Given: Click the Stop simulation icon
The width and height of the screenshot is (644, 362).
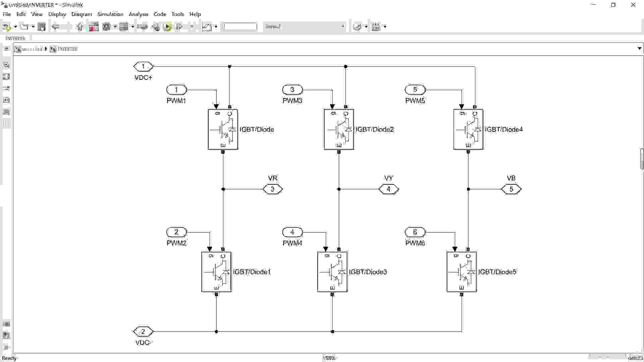Looking at the screenshot, I should click(x=192, y=27).
